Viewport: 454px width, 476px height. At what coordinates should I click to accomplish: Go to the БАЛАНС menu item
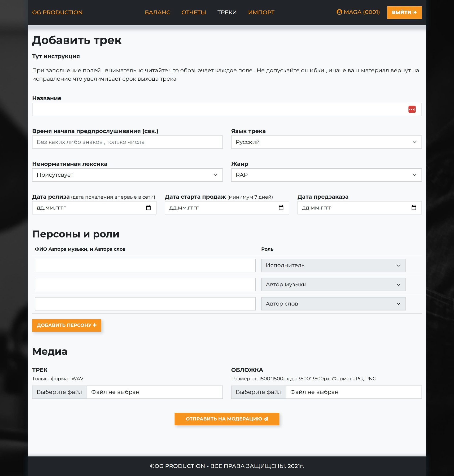[157, 12]
